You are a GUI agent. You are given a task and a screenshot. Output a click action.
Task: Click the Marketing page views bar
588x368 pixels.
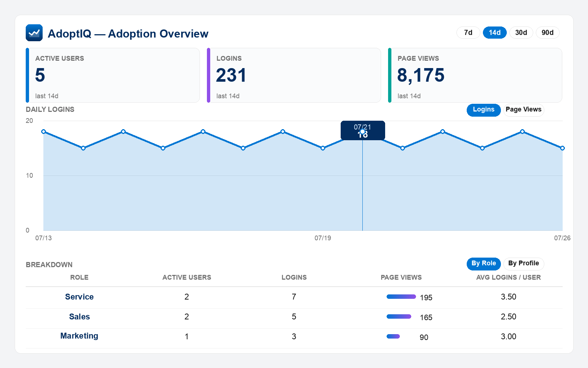tap(393, 336)
